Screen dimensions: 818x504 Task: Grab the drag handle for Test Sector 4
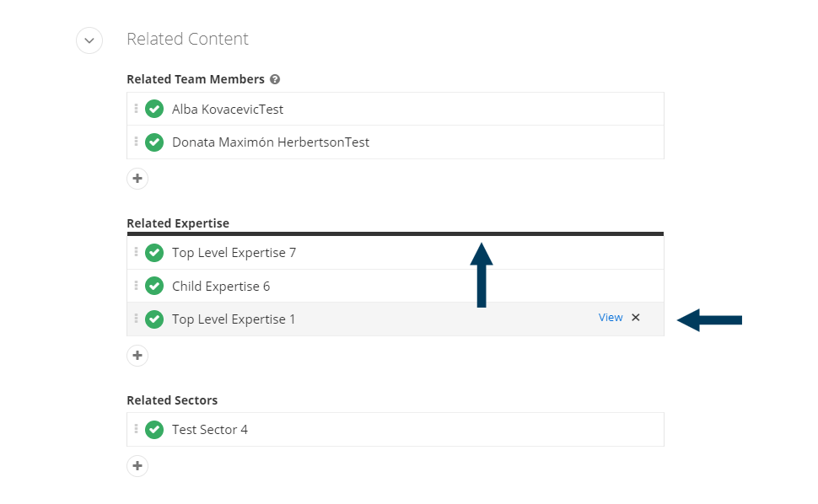(136, 429)
